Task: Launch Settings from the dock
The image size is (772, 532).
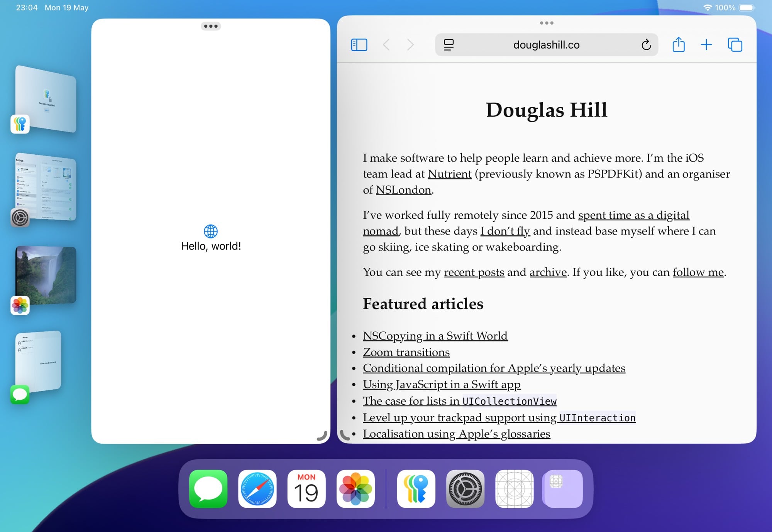Action: (x=465, y=489)
